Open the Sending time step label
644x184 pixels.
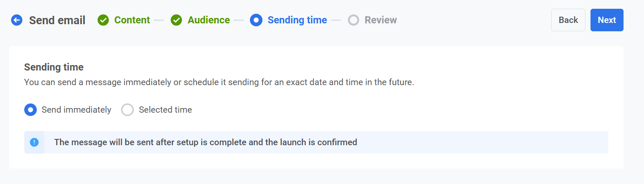pyautogui.click(x=297, y=20)
